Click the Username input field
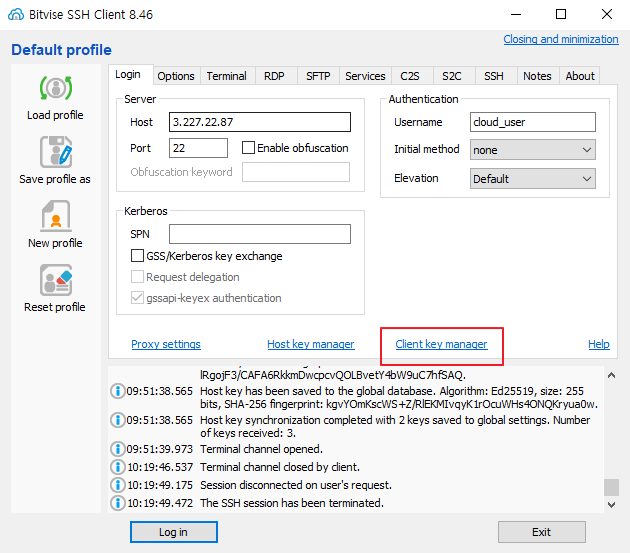 click(x=533, y=122)
